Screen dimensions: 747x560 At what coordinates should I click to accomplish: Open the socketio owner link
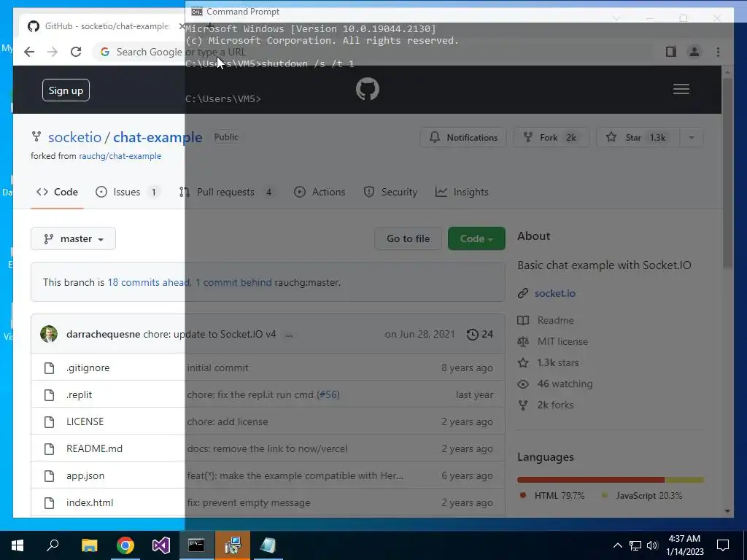click(x=75, y=137)
